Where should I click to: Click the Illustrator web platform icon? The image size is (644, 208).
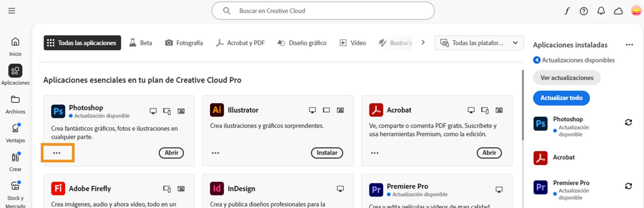coord(340,110)
